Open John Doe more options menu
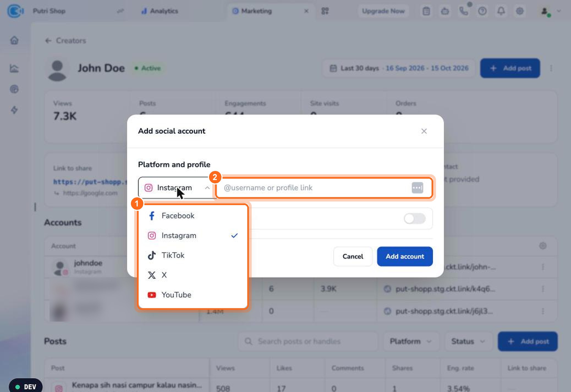Image resolution: width=571 pixels, height=392 pixels. pos(551,68)
